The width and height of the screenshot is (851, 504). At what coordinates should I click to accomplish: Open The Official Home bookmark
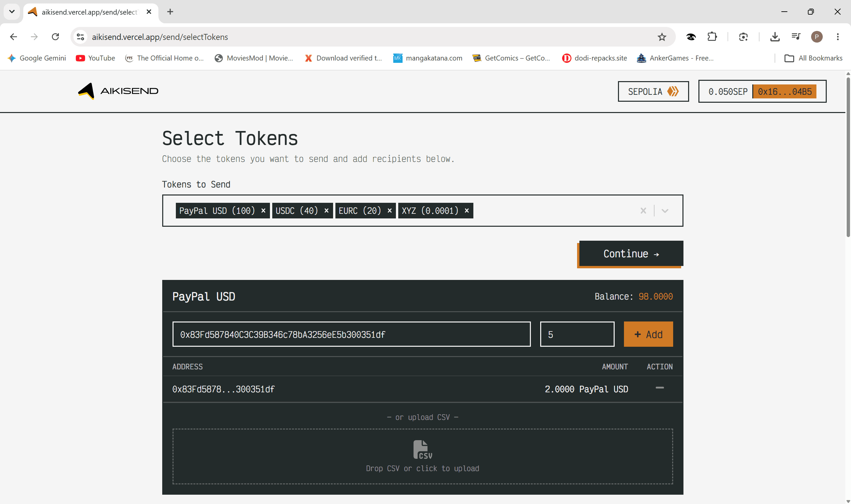coord(164,58)
